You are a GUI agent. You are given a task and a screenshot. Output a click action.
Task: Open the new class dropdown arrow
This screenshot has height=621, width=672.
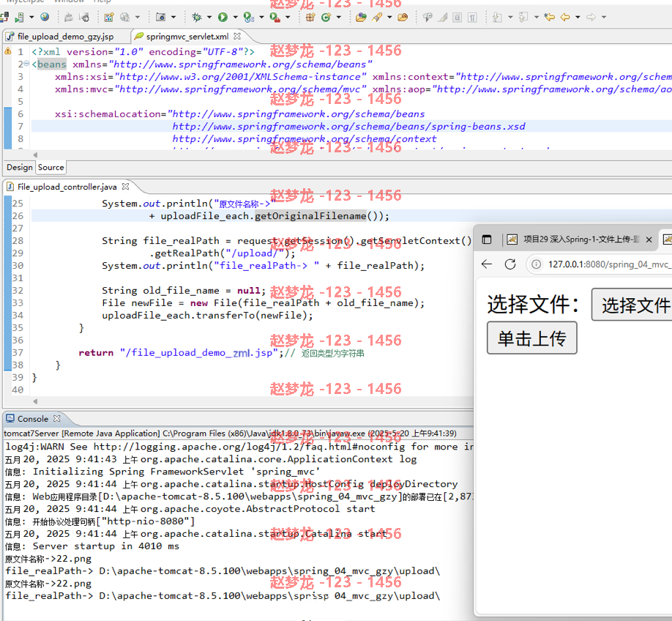[x=339, y=17]
